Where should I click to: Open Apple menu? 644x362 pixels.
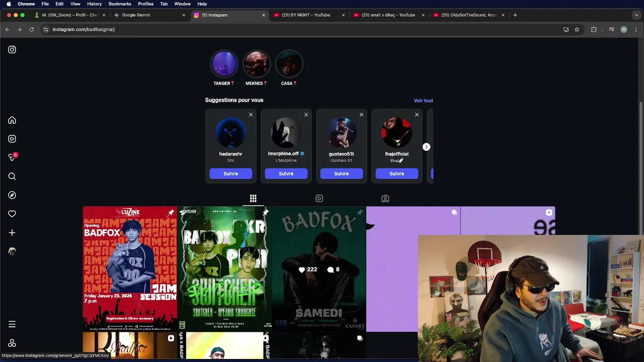[x=9, y=4]
